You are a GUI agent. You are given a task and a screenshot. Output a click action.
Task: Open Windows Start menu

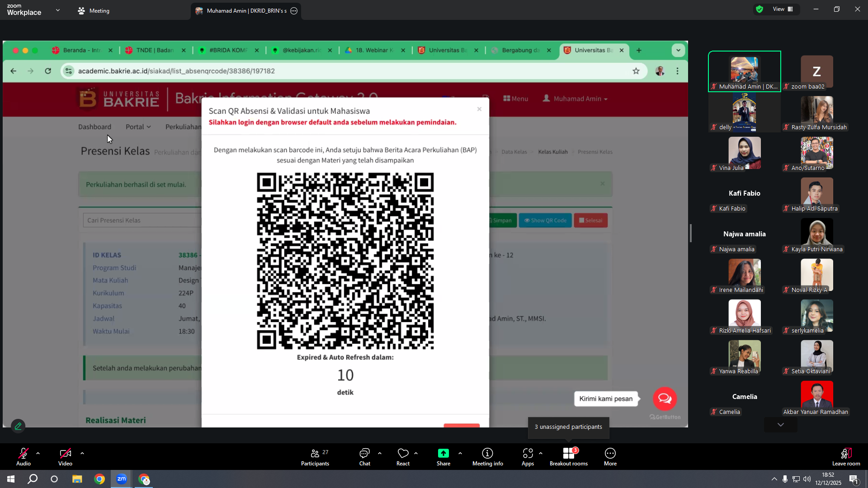pyautogui.click(x=11, y=479)
